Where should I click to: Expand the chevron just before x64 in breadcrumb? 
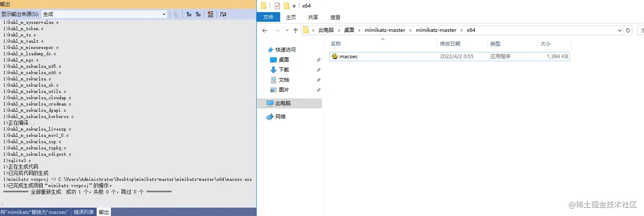pos(462,30)
